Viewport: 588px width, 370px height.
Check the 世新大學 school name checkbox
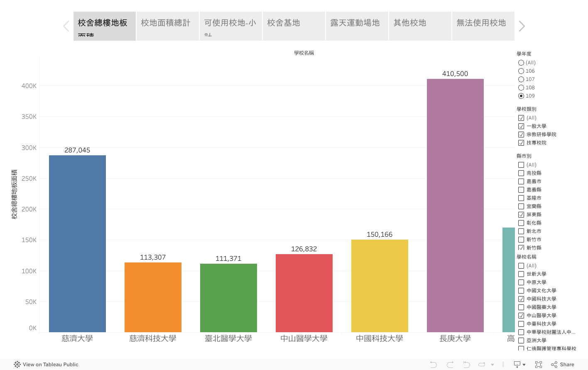521,274
